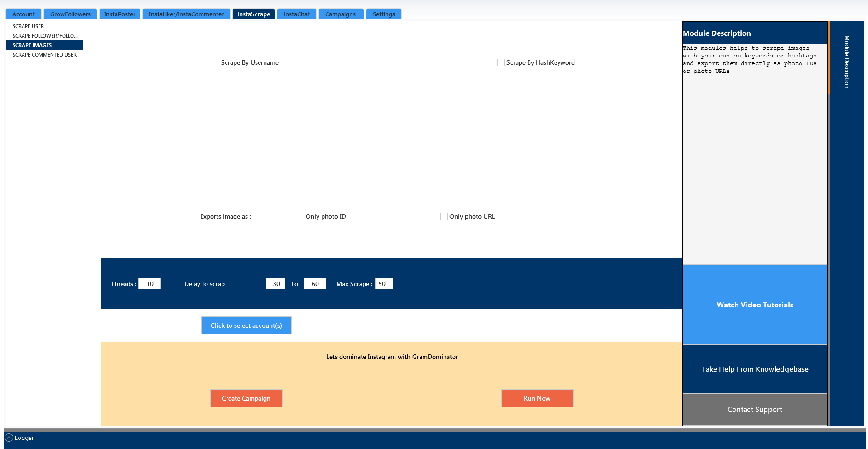Expand the Logger panel arrow icon
868x449 pixels.
[9, 438]
